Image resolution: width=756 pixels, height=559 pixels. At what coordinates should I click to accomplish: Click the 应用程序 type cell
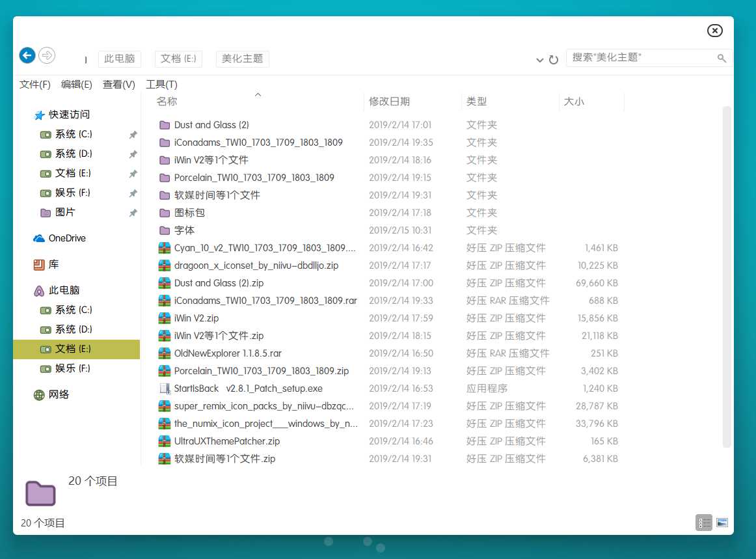tap(487, 389)
